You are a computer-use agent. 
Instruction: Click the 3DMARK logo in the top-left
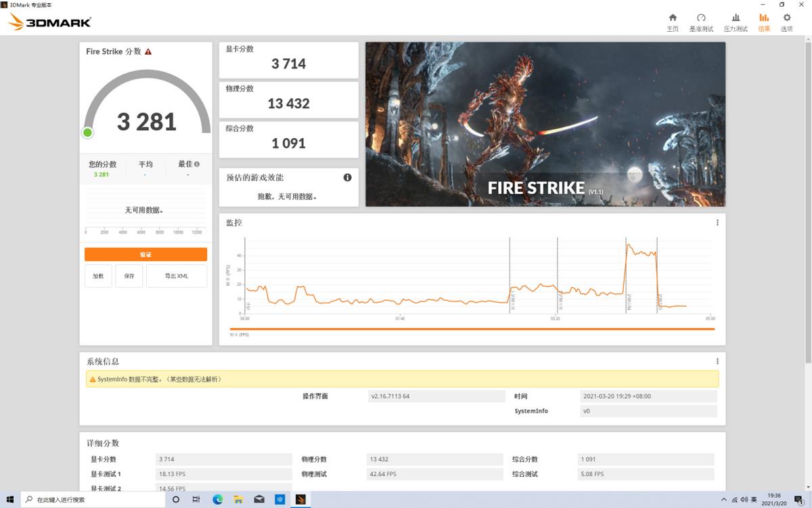[x=47, y=22]
